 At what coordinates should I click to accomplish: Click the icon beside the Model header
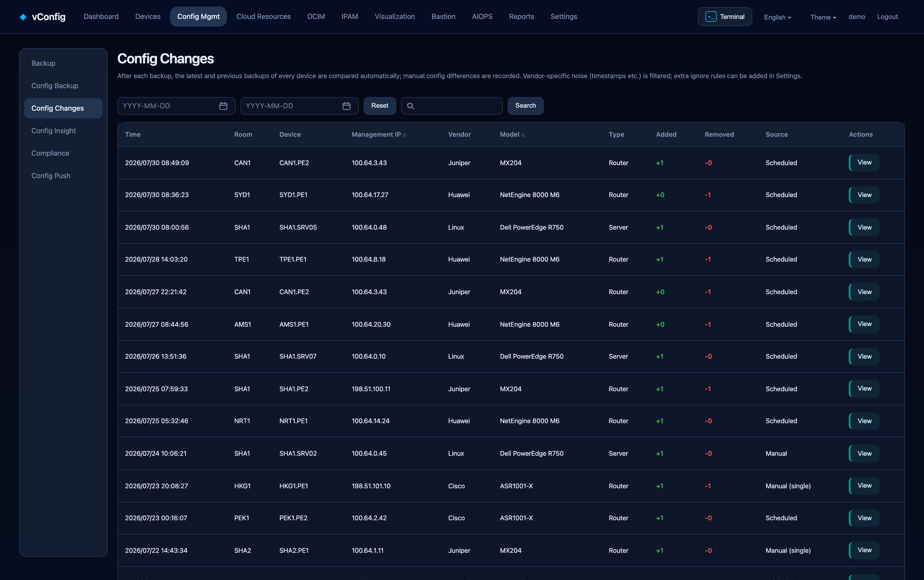click(523, 135)
